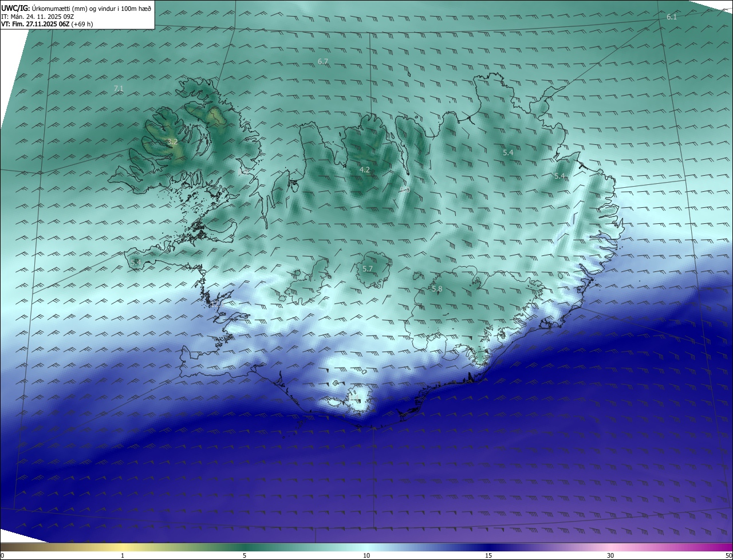Screen dimensions: 733x560
Task: Click the 4.2 value label in northern Iceland
Action: pyautogui.click(x=364, y=169)
